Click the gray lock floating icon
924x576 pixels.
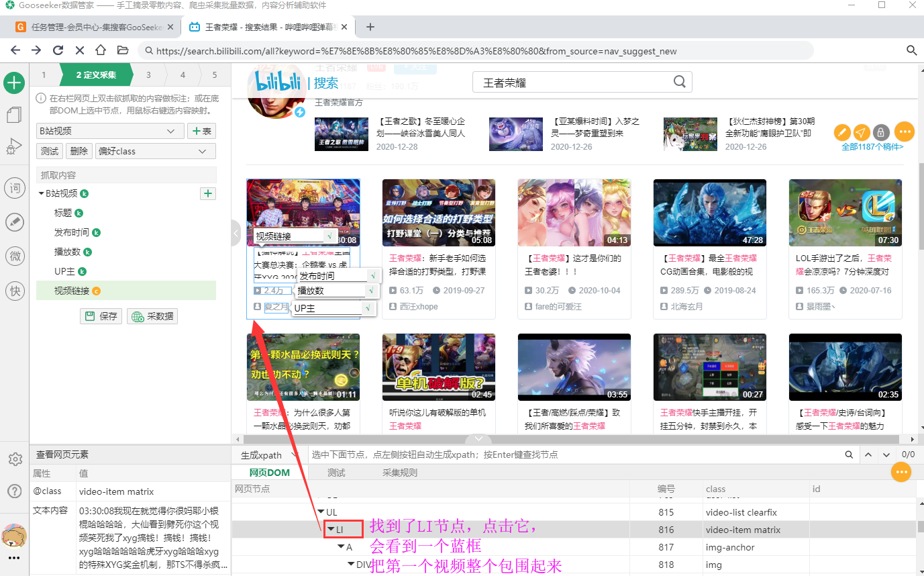[x=881, y=132]
